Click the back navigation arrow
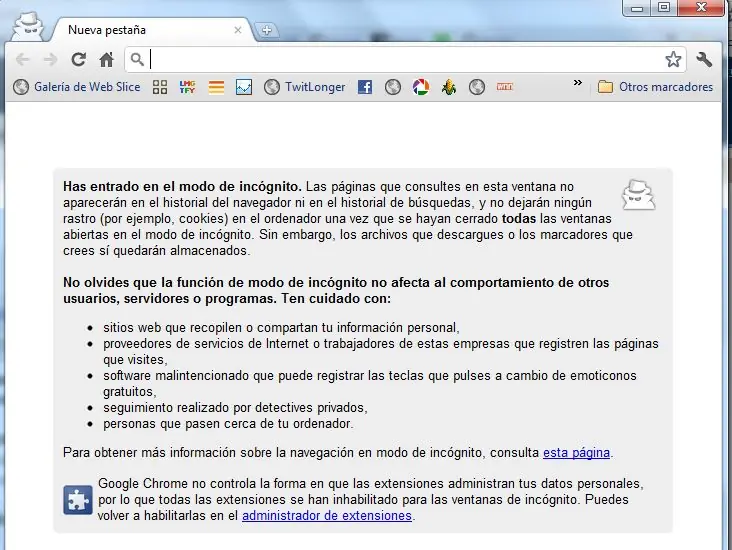This screenshot has width=732, height=550. click(22, 59)
